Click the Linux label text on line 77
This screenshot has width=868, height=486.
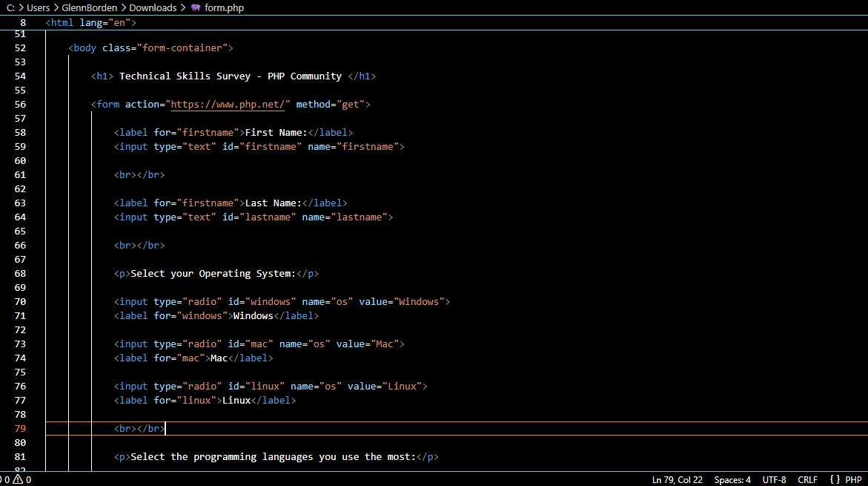(236, 400)
